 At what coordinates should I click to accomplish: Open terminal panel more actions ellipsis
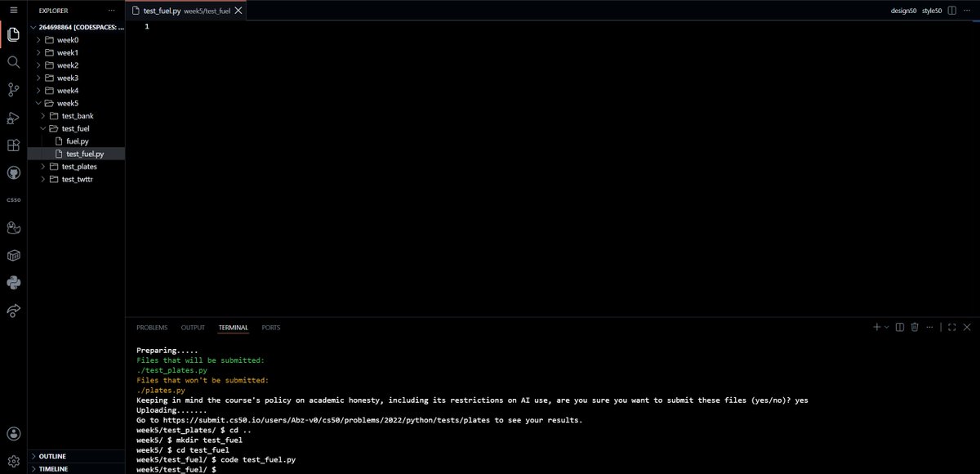pyautogui.click(x=931, y=327)
